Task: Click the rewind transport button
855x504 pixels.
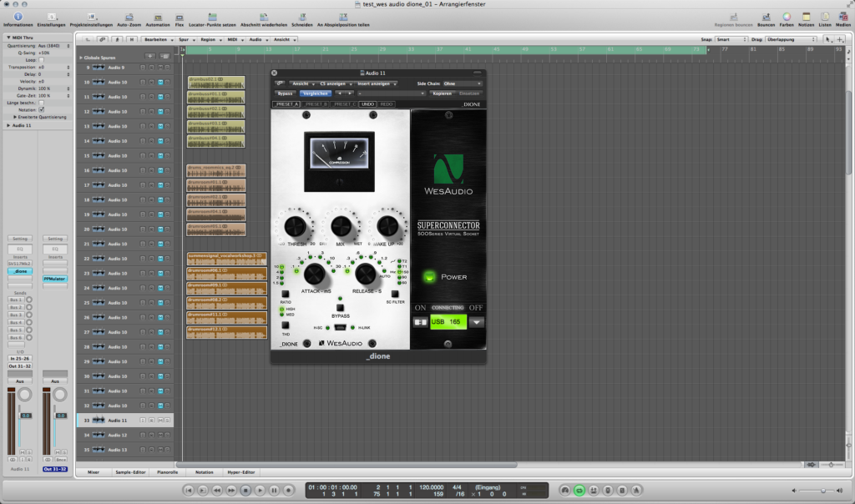Action: click(217, 491)
